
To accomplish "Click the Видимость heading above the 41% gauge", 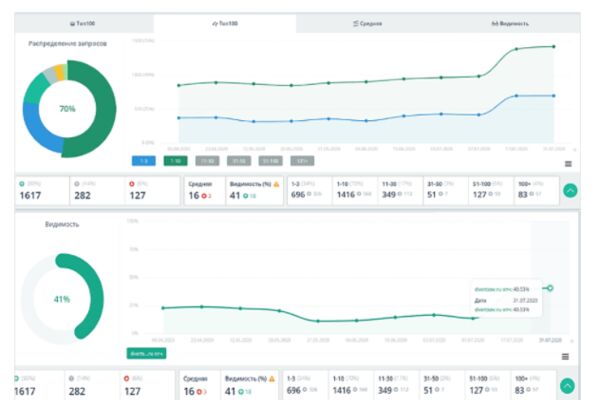I will 62,224.
